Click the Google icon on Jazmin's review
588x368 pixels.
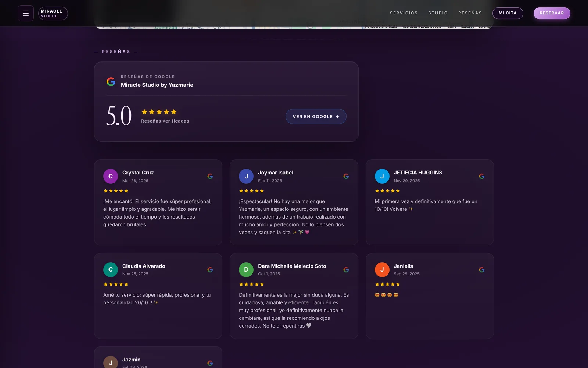coord(210,363)
